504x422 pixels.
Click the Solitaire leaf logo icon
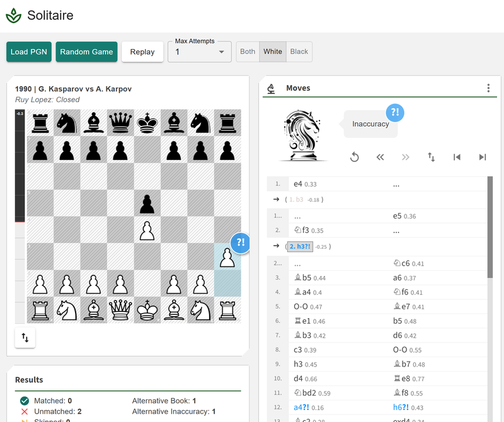[x=13, y=16]
